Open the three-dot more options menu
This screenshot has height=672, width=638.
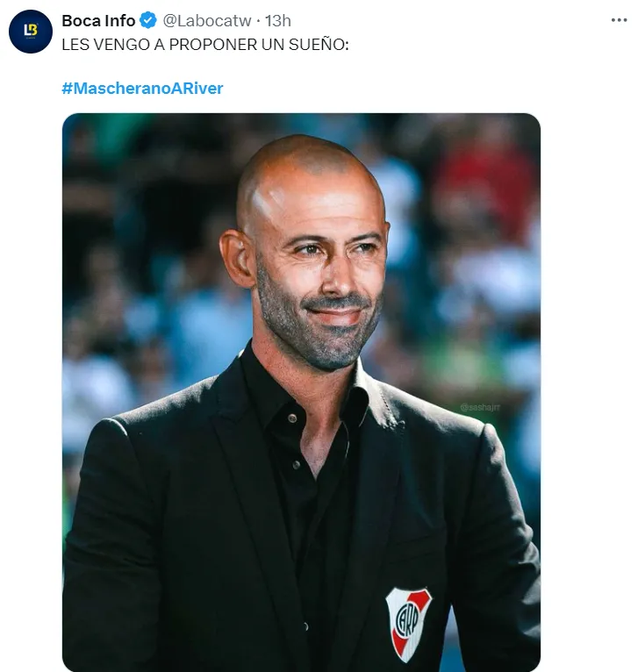click(620, 20)
